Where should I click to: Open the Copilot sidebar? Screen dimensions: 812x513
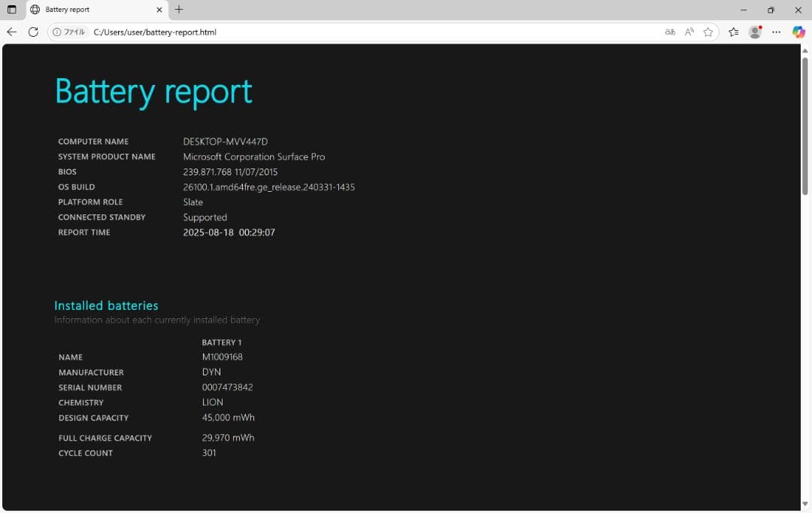[x=798, y=32]
